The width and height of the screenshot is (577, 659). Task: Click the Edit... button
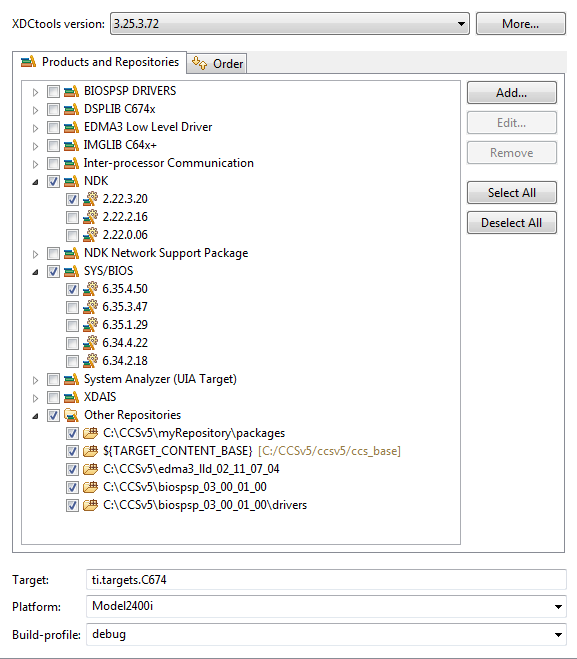[x=511, y=123]
